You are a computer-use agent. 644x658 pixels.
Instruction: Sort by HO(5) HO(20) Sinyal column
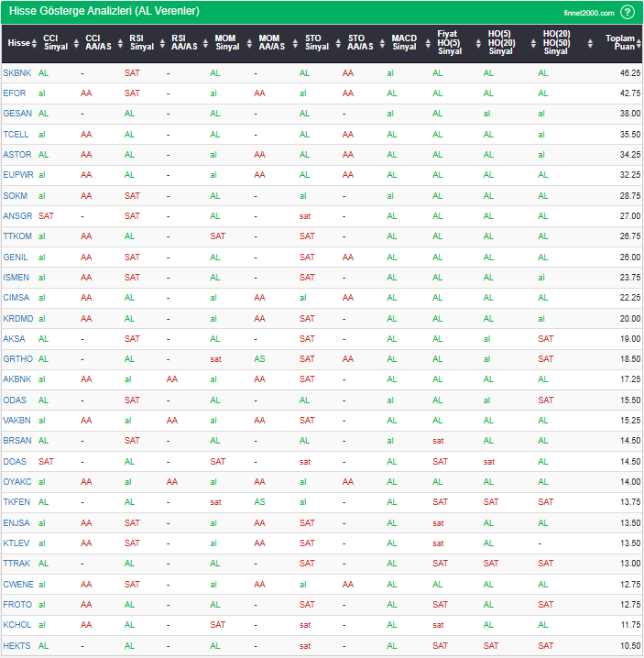pos(500,43)
